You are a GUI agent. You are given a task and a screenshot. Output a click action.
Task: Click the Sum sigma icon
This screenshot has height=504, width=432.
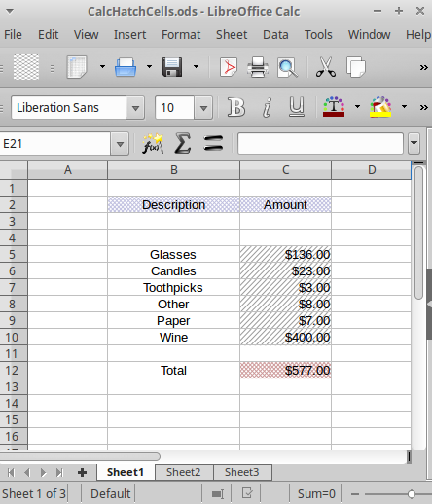click(x=183, y=143)
